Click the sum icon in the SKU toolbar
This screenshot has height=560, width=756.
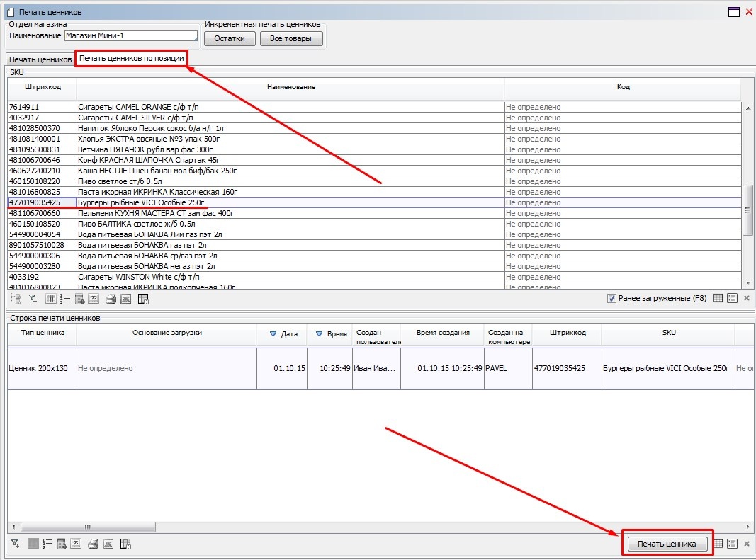[x=94, y=299]
